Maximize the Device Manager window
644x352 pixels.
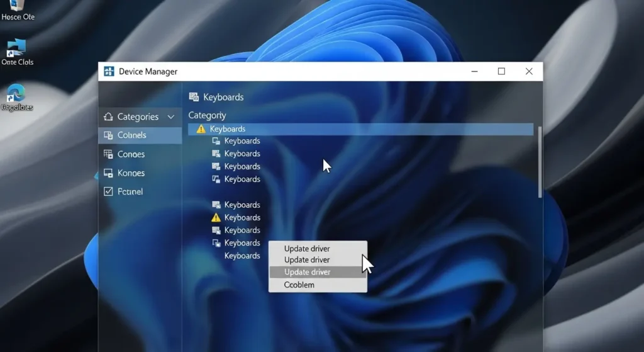click(x=501, y=72)
